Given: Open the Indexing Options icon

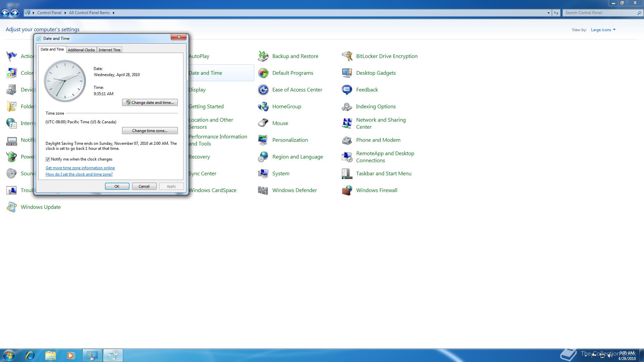Looking at the screenshot, I should (347, 107).
